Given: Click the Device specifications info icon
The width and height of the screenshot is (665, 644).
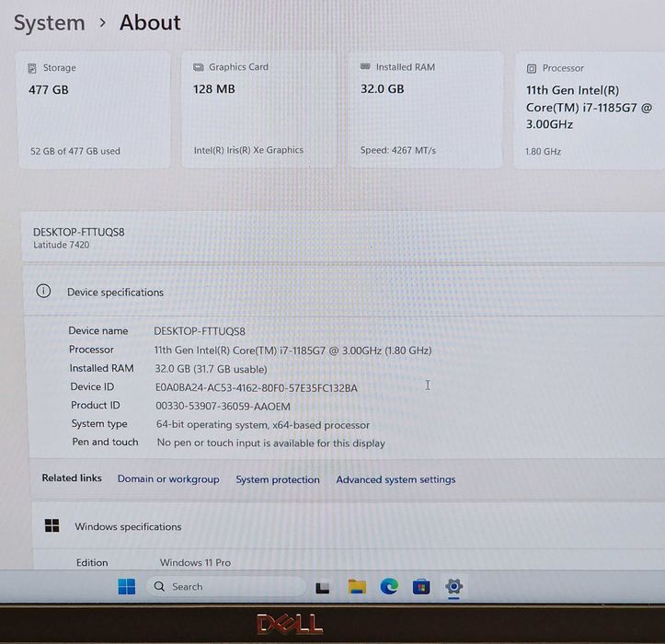Looking at the screenshot, I should click(43, 291).
